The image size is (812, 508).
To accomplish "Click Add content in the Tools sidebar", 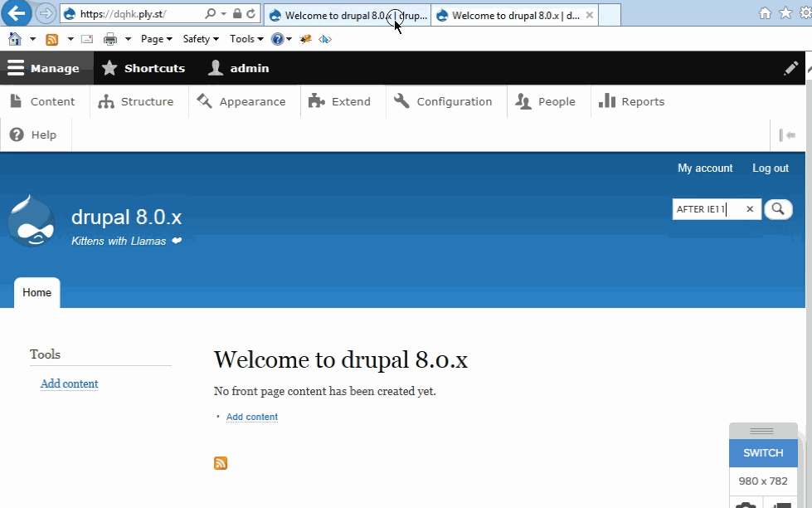I will point(70,383).
